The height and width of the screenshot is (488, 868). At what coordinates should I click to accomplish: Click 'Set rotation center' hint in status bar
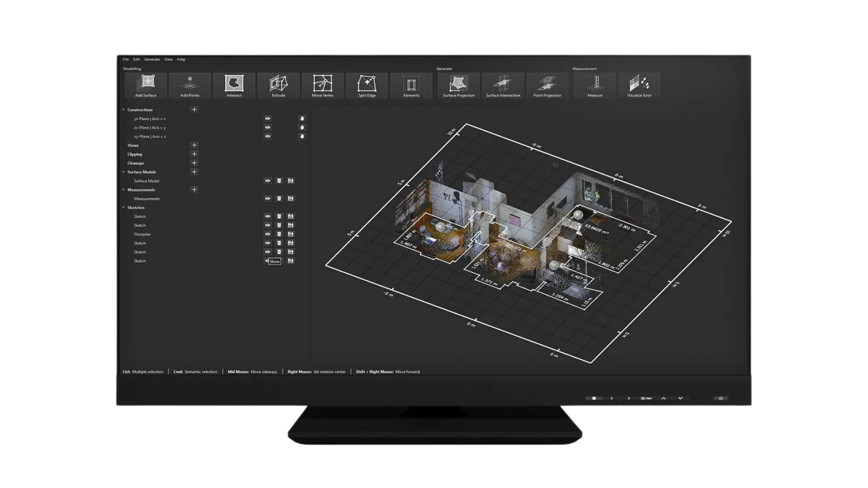(330, 372)
